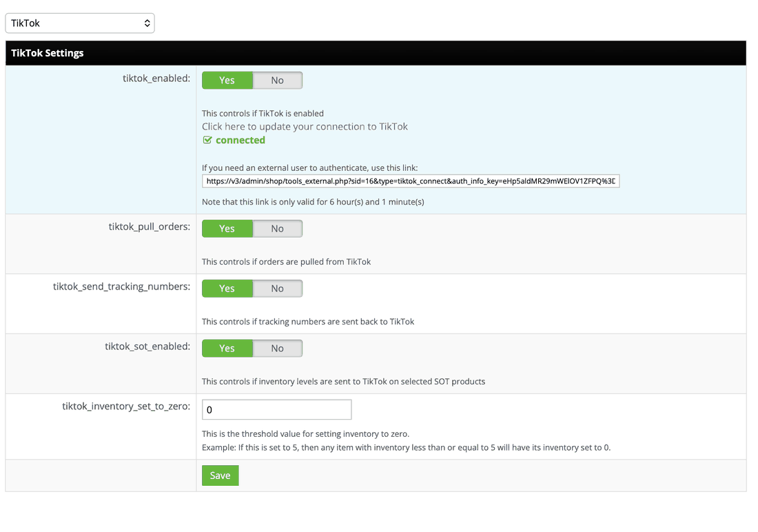Set tiktok_pull_orders to No
758x532 pixels.
tap(278, 229)
